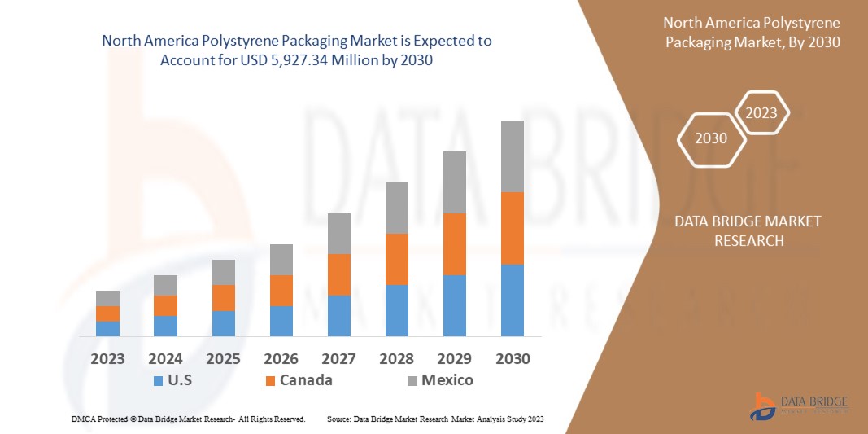Click the orange Canada segment of 2030 bar
868x434 pixels.
coord(512,228)
